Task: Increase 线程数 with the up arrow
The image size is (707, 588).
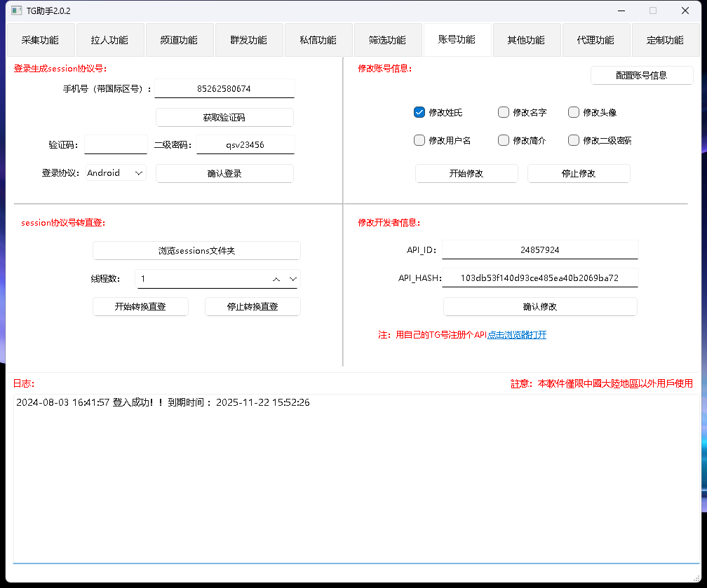Action: tap(276, 279)
